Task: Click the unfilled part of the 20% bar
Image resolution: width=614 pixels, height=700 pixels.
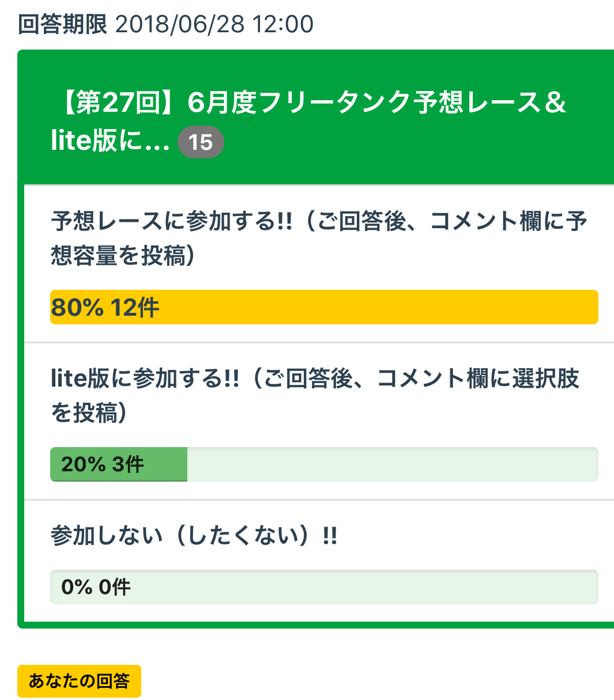Action: [392, 464]
